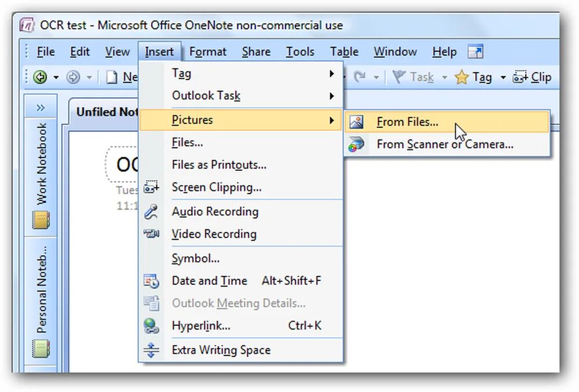Viewport: 579px width, 392px height.
Task: Choose From Scanner or Camera... option
Action: point(447,144)
